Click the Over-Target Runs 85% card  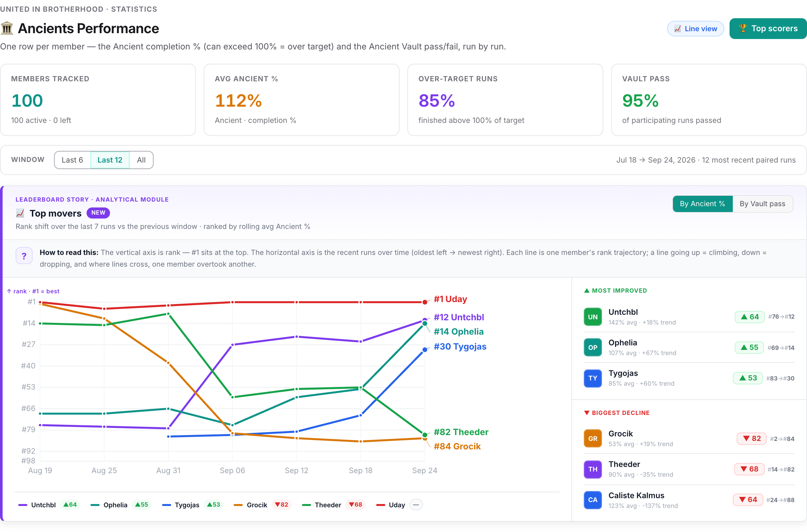(505, 100)
